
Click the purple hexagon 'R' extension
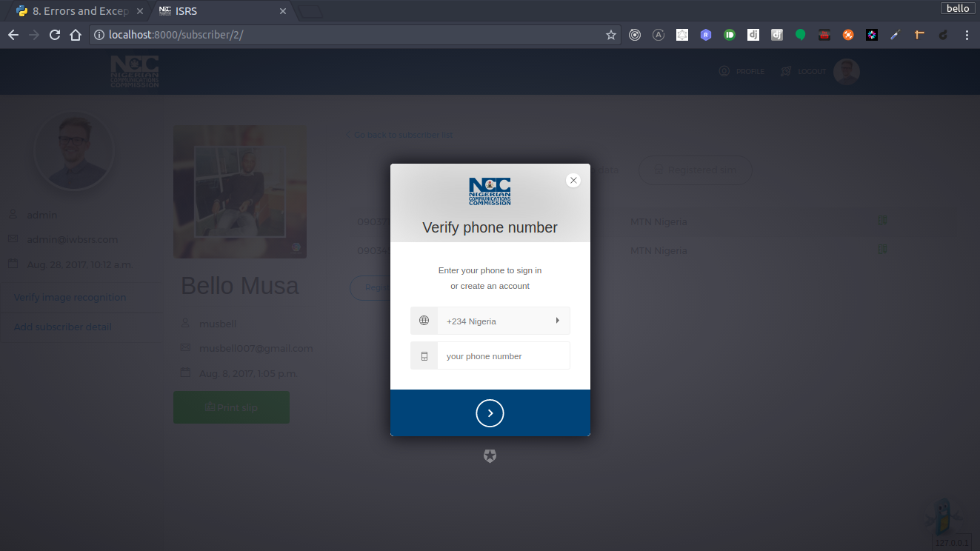(x=706, y=35)
